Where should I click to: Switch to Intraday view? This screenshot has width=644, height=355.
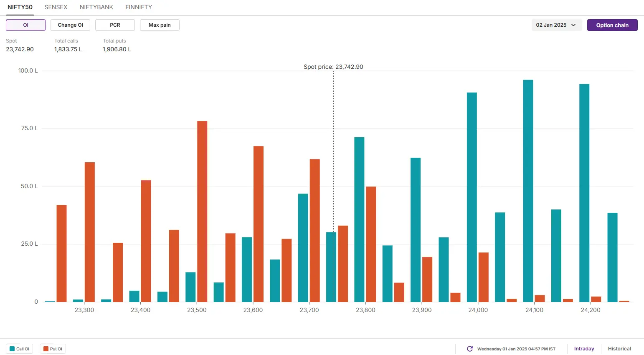tap(584, 349)
